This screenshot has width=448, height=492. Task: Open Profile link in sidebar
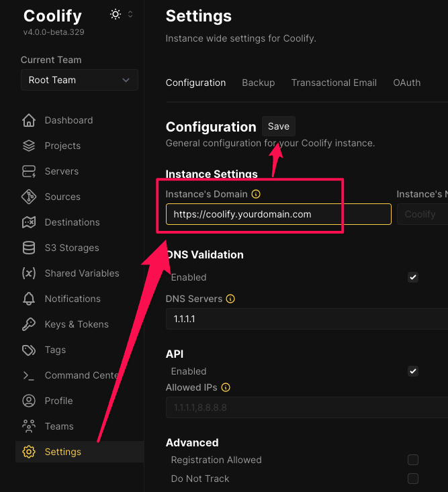[58, 401]
